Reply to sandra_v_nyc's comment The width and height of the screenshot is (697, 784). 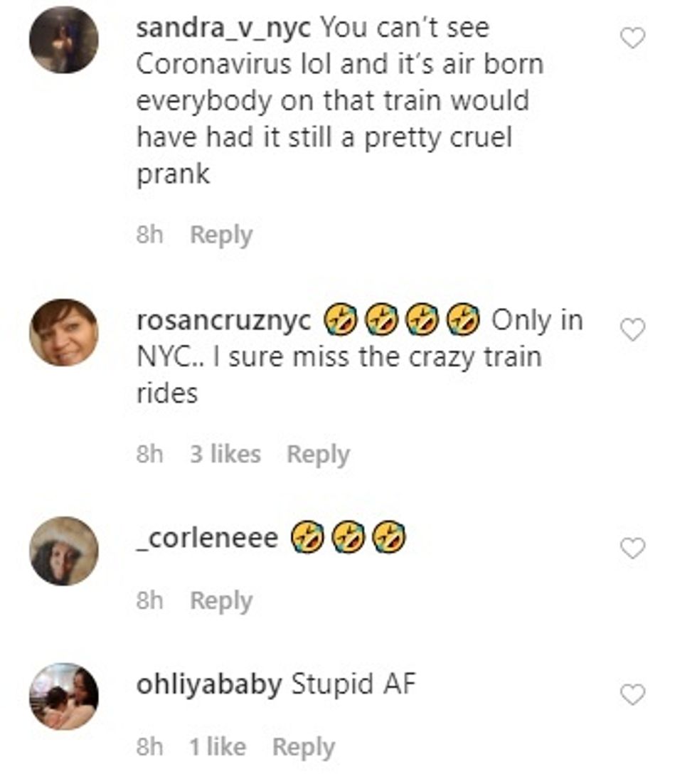tap(221, 235)
